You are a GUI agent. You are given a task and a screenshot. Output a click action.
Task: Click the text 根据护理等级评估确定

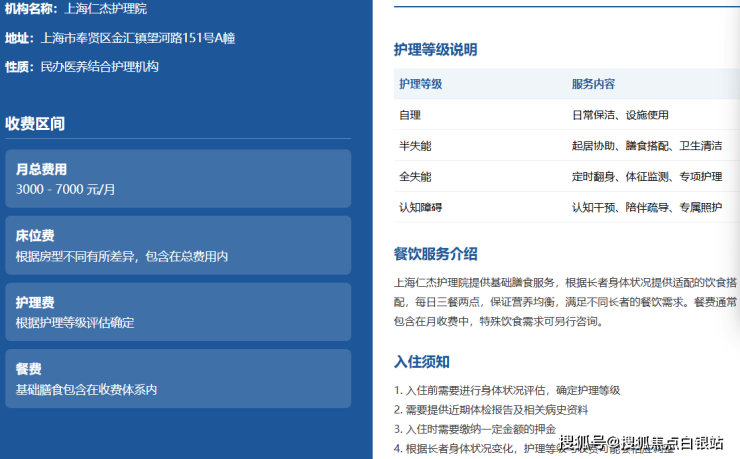pyautogui.click(x=75, y=323)
